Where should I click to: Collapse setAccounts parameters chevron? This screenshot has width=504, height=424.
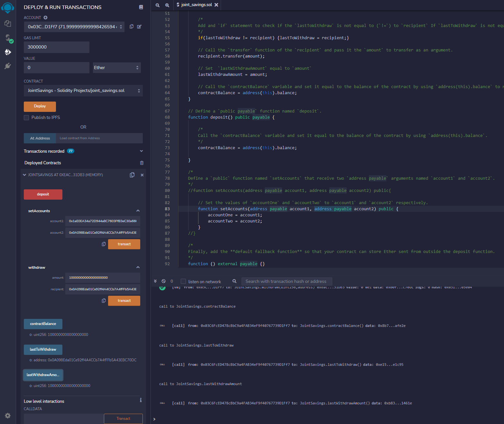tap(138, 211)
